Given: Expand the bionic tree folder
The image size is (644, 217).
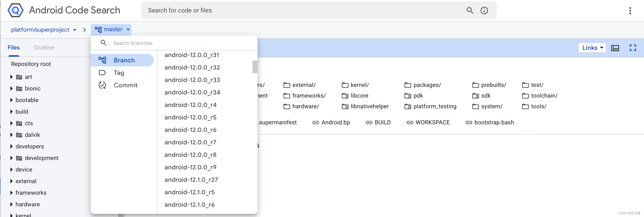Looking at the screenshot, I should coord(11,88).
